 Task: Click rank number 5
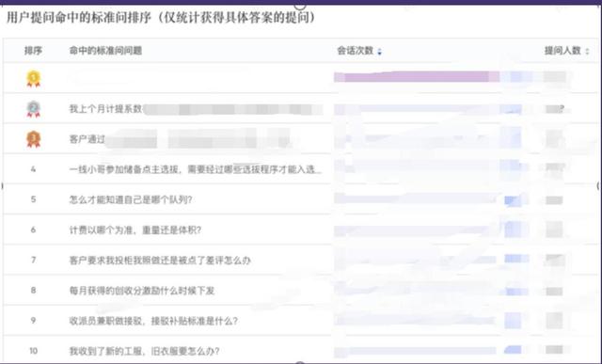click(x=34, y=199)
